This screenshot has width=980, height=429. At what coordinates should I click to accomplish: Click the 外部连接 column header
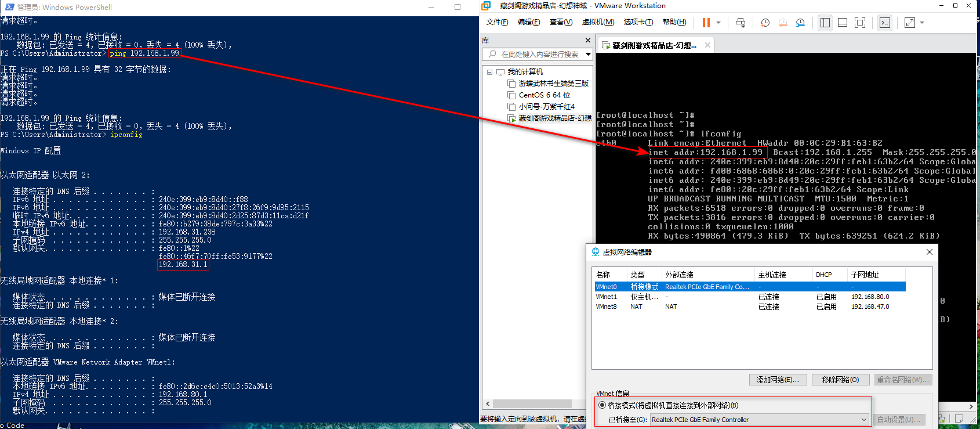[x=708, y=275]
